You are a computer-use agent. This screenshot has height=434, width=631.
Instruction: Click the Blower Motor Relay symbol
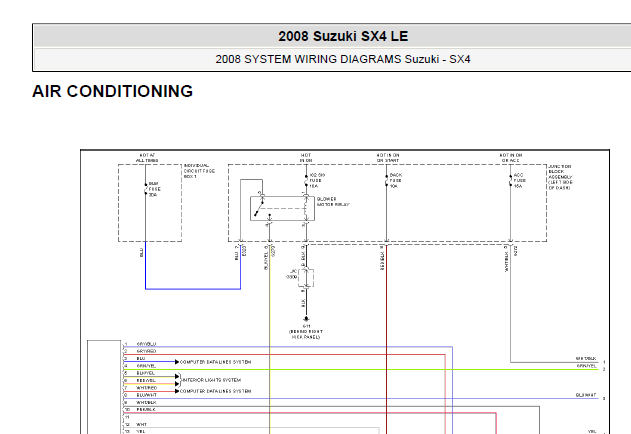tap(282, 209)
